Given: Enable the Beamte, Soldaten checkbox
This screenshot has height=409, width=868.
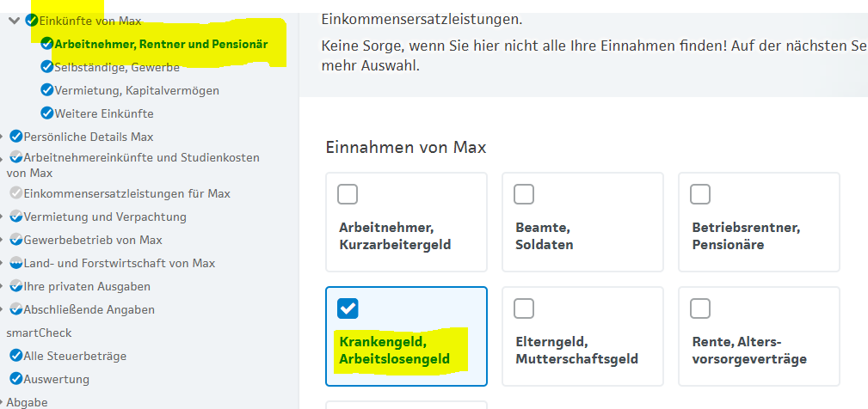Looking at the screenshot, I should point(523,194).
